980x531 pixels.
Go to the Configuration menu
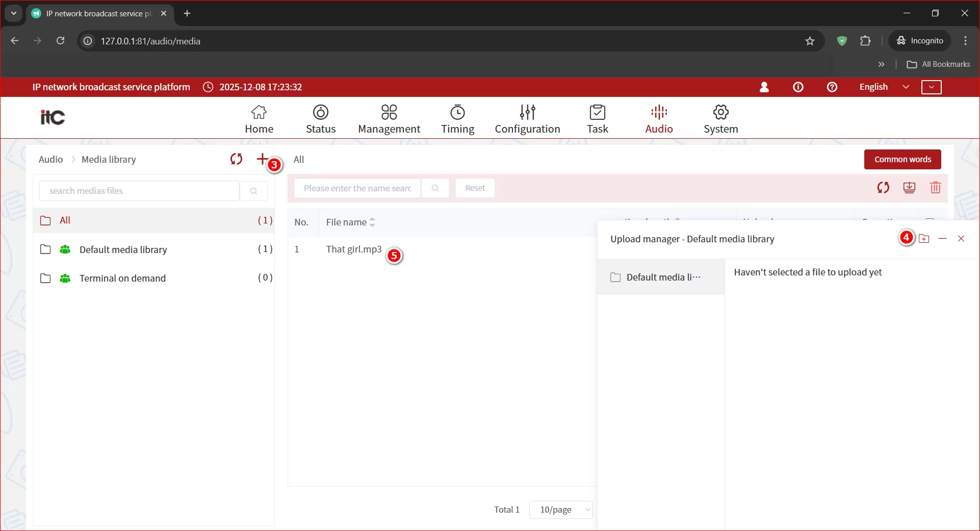tap(527, 119)
